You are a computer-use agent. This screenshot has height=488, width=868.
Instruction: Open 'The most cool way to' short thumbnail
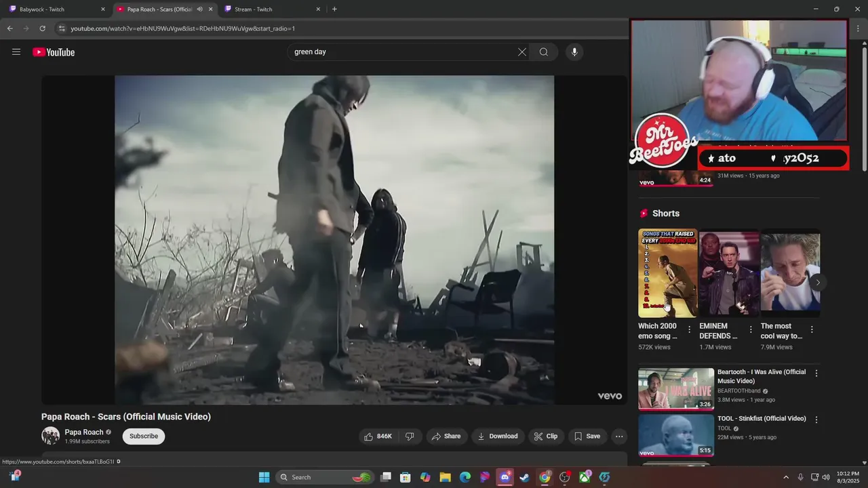(790, 273)
